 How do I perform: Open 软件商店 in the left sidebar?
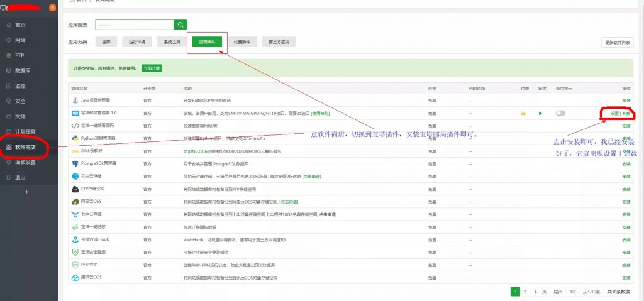point(29,147)
